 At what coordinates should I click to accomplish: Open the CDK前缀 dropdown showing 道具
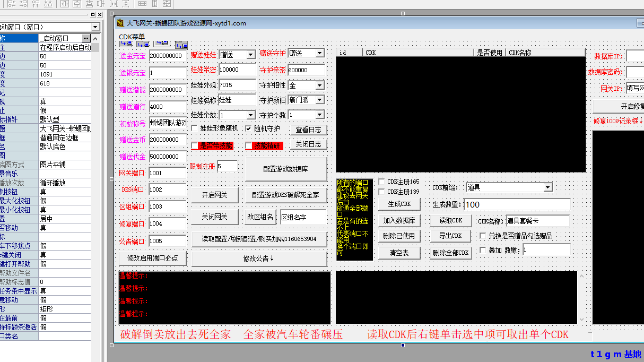pyautogui.click(x=547, y=187)
